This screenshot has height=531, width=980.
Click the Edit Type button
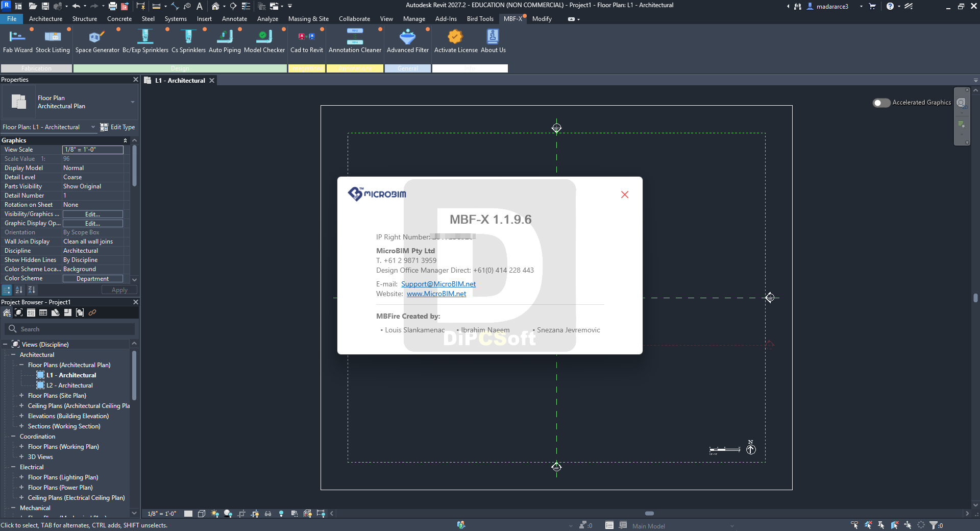click(118, 127)
